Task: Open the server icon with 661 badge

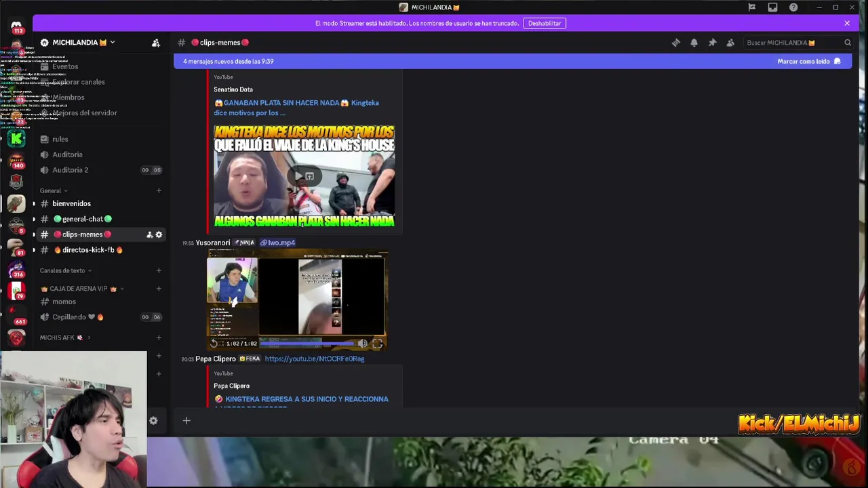Action: [x=16, y=315]
